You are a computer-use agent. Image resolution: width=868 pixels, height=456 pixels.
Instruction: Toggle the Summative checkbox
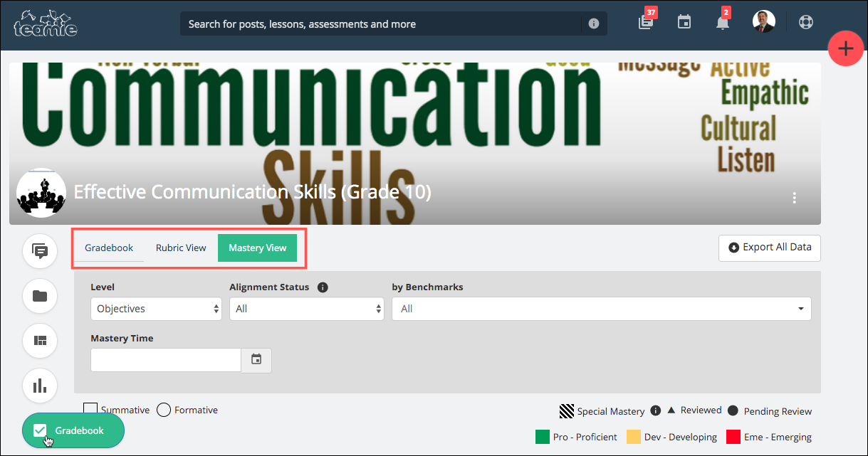[90, 410]
